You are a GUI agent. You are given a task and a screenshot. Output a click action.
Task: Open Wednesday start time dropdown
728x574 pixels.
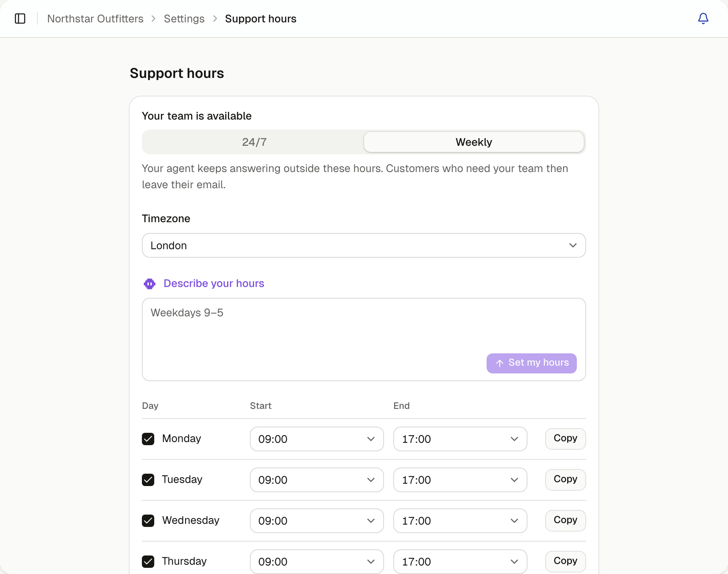(x=317, y=521)
